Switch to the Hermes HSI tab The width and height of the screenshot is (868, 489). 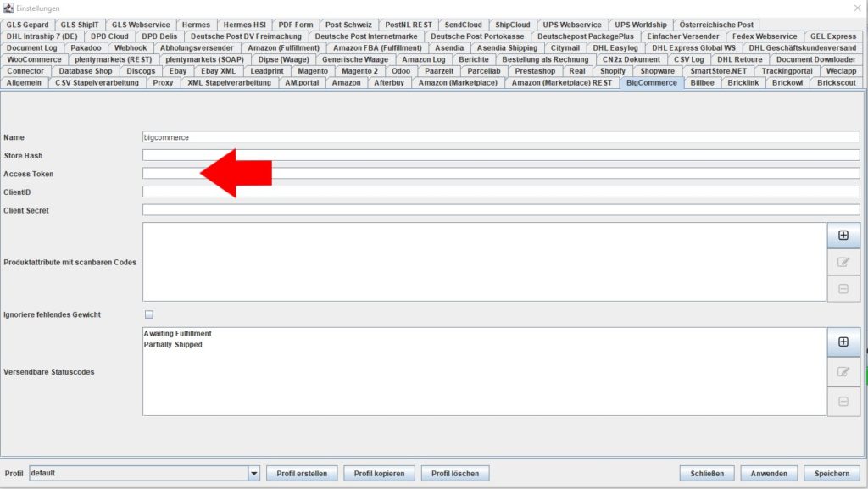point(245,25)
